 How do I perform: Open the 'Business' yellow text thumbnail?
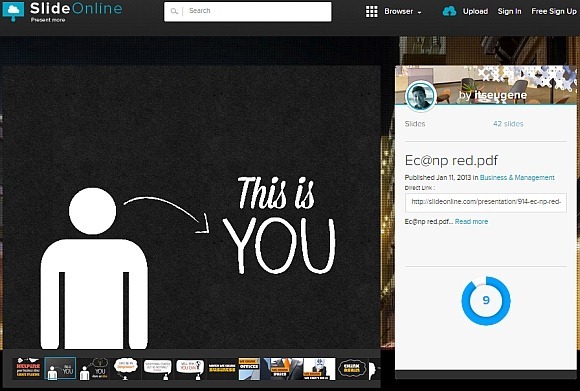click(222, 368)
